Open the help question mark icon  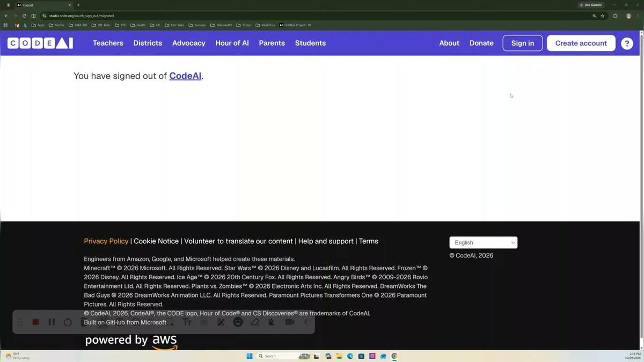[627, 44]
